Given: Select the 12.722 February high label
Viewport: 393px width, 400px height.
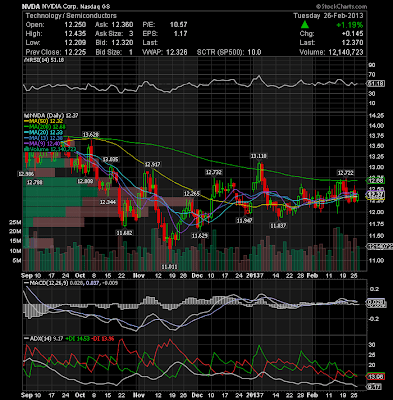Looking at the screenshot, I should [346, 173].
